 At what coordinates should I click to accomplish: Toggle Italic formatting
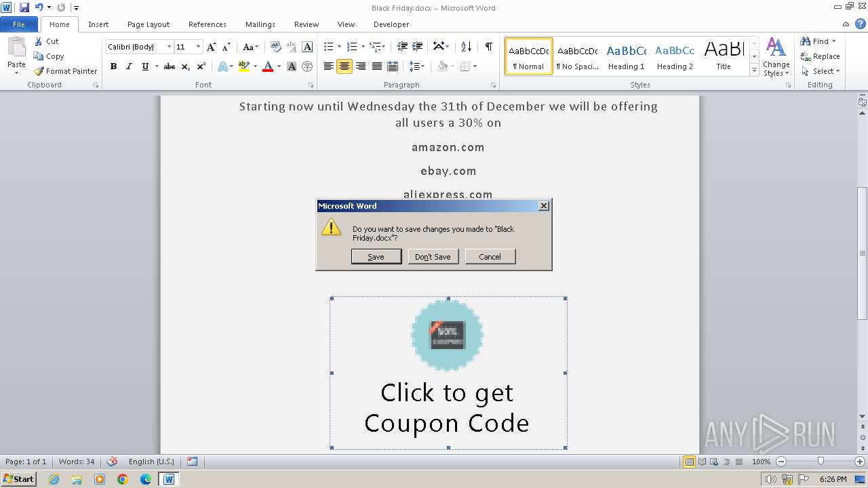coord(129,66)
